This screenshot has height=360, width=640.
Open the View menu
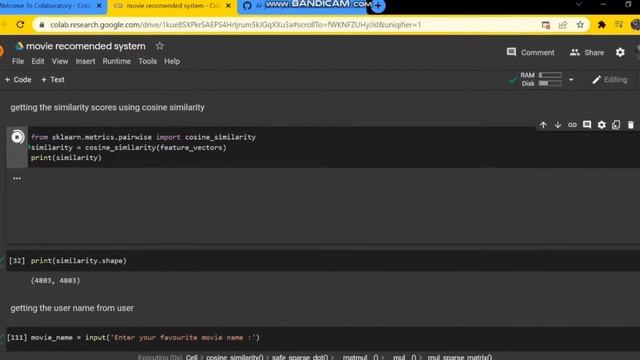click(x=60, y=61)
